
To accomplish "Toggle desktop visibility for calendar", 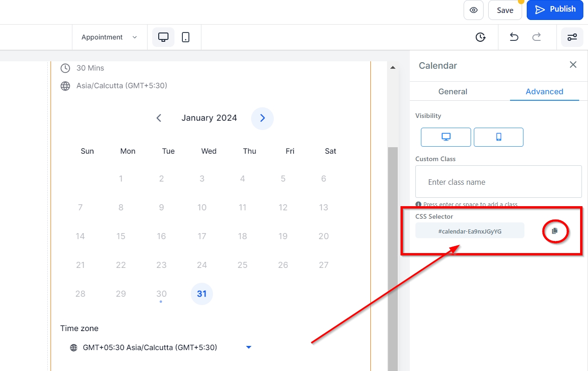I will tap(446, 137).
